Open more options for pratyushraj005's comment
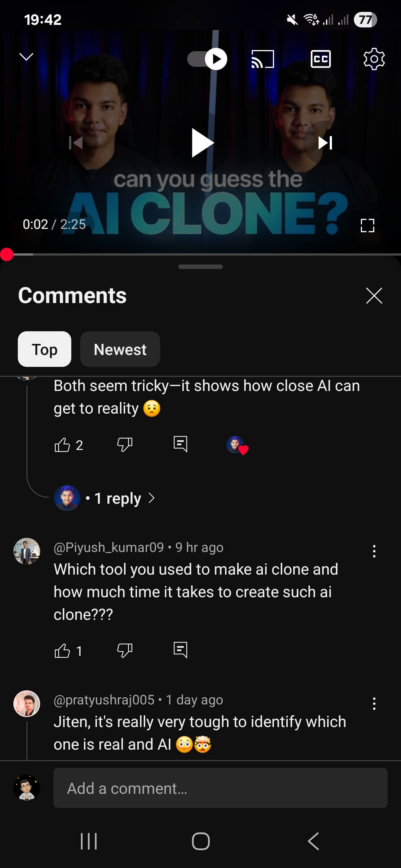The height and width of the screenshot is (868, 401). coord(374,704)
